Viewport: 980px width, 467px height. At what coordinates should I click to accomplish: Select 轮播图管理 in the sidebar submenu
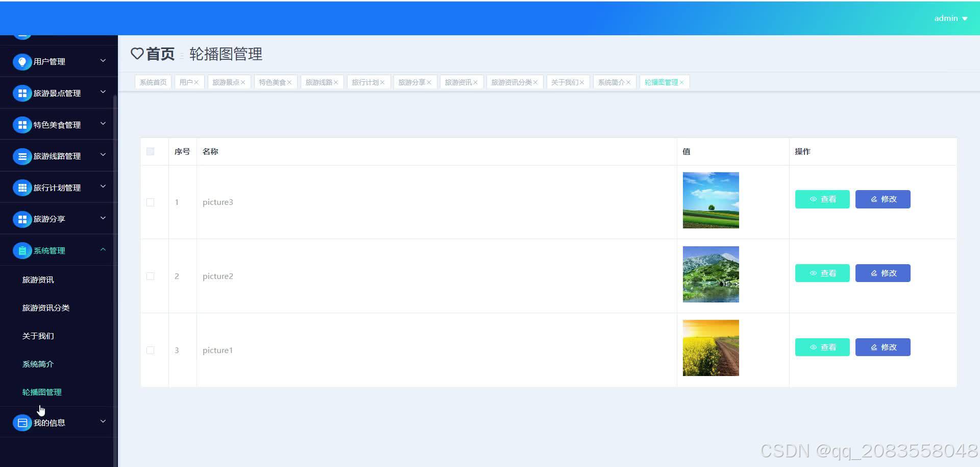42,392
